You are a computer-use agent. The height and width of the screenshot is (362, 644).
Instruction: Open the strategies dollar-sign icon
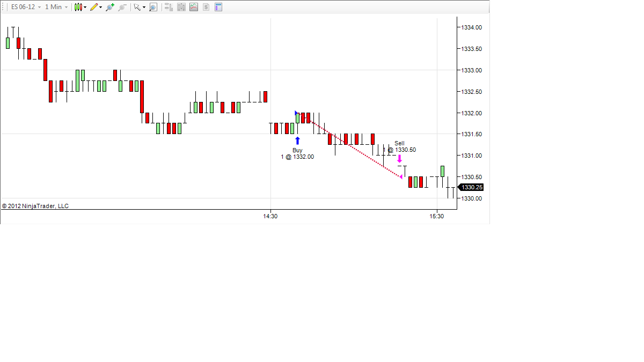pos(206,7)
